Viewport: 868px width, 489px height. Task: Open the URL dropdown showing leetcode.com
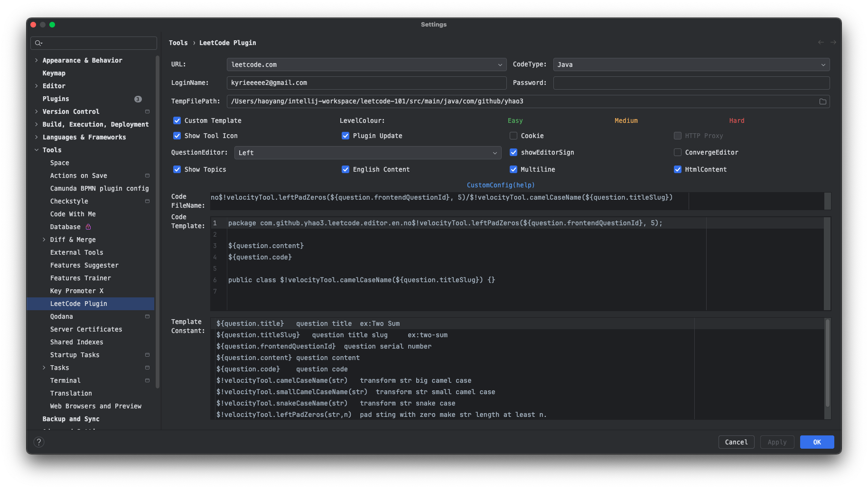[x=366, y=65]
